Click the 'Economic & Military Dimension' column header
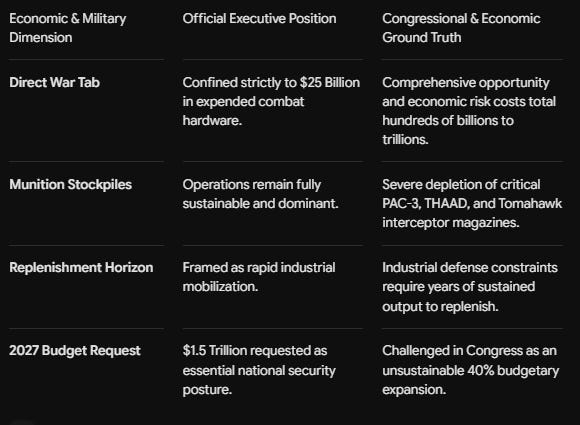 (68, 28)
